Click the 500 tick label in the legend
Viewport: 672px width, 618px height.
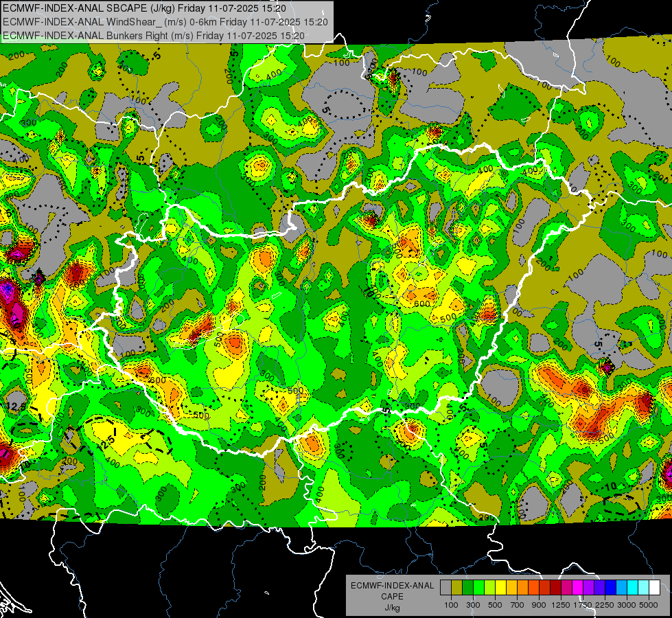click(495, 605)
